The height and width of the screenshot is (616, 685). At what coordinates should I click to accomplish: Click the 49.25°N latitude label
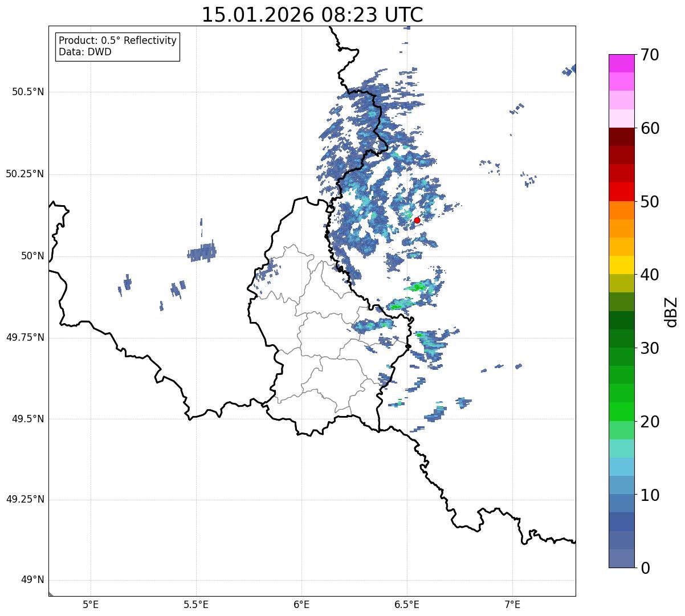tap(25, 500)
